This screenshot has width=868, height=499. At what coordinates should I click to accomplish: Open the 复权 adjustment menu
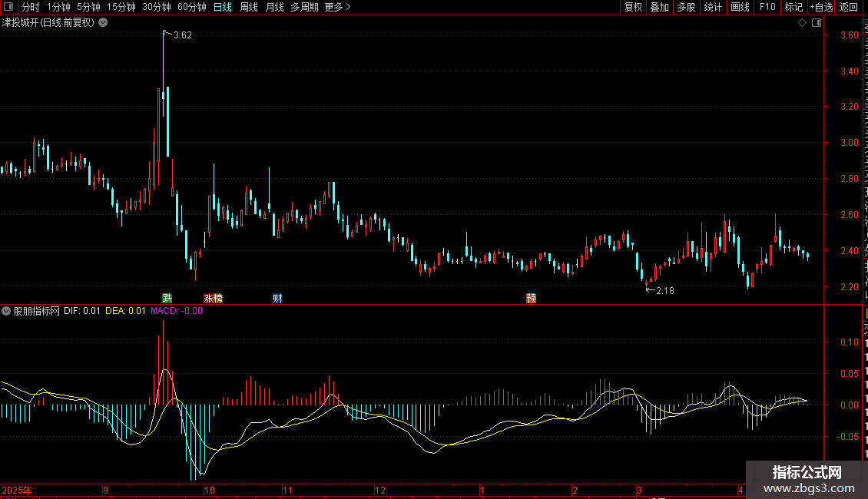click(x=633, y=7)
